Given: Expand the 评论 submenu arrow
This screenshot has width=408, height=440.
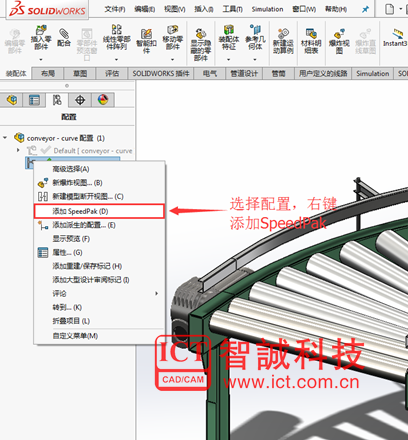Looking at the screenshot, I should (156, 293).
